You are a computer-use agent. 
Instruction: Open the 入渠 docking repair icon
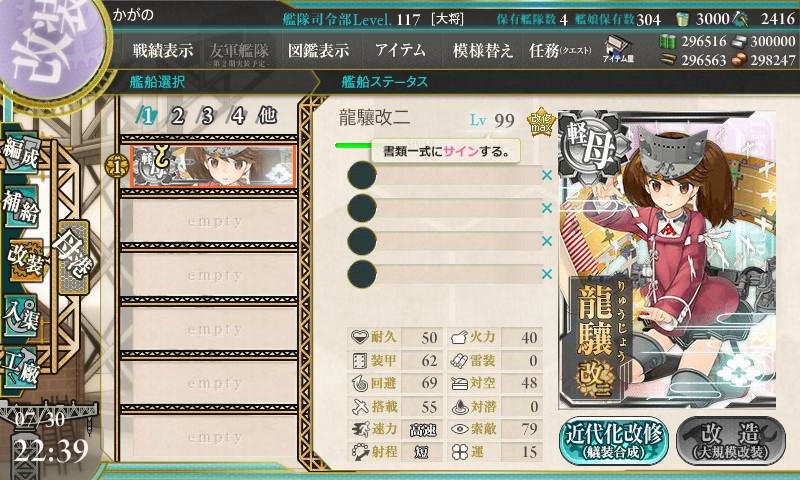point(21,316)
